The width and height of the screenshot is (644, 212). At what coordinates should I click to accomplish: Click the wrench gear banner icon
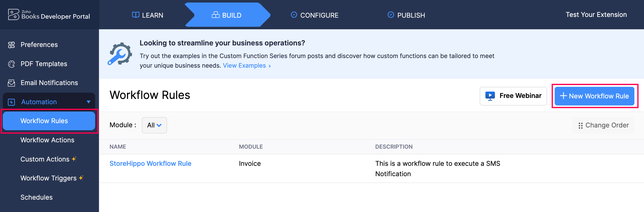[120, 54]
